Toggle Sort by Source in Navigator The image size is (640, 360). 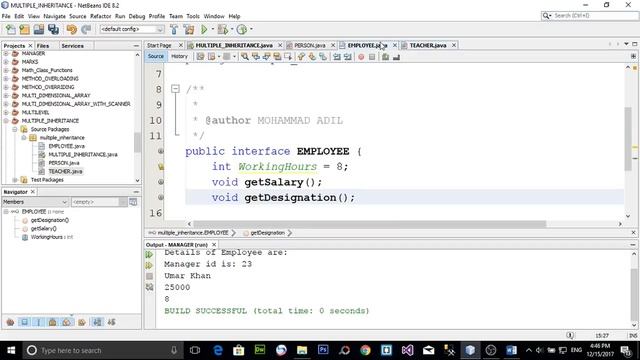click(111, 322)
